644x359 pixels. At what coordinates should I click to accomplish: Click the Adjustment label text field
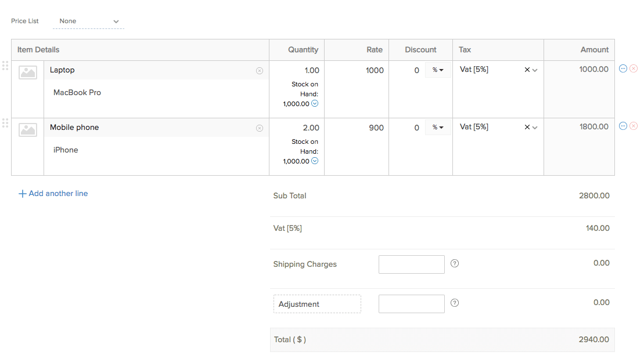coord(317,304)
